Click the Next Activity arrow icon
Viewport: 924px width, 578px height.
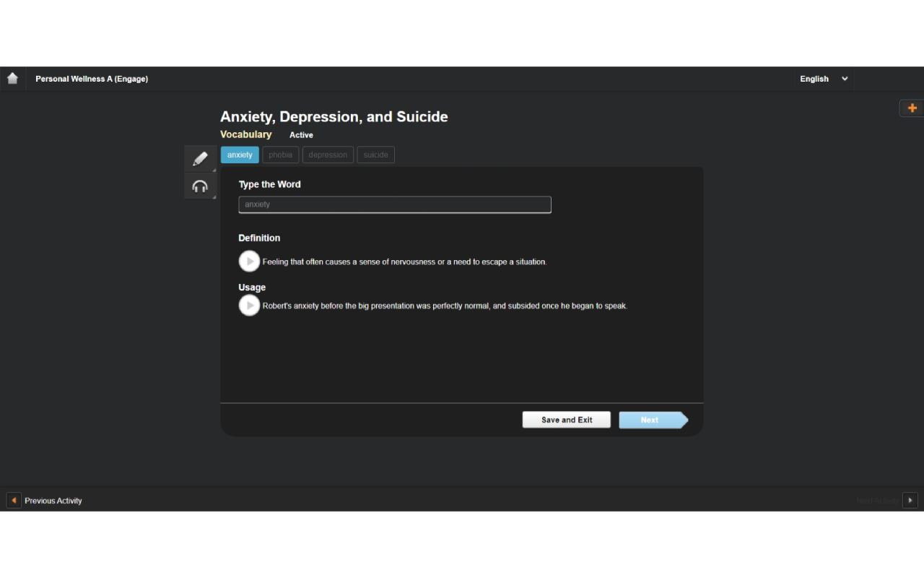click(910, 500)
